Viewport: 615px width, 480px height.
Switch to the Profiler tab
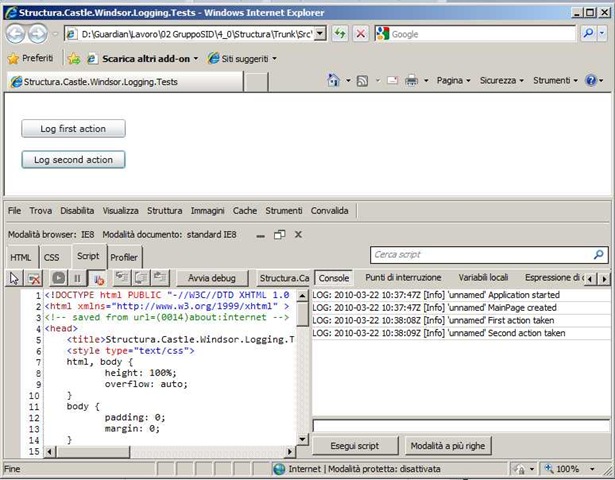(x=124, y=257)
